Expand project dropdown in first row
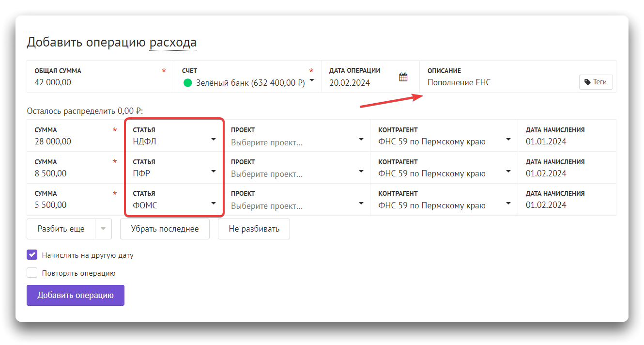The image size is (644, 345). (x=361, y=140)
